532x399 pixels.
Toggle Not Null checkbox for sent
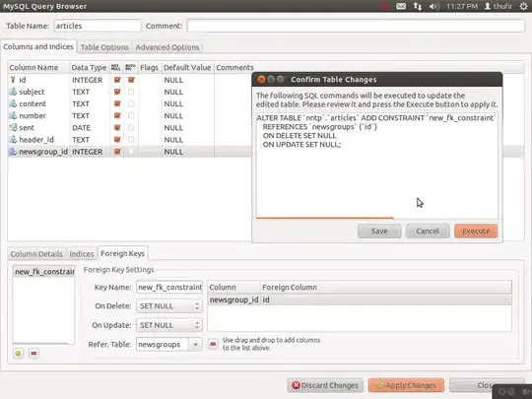[117, 127]
